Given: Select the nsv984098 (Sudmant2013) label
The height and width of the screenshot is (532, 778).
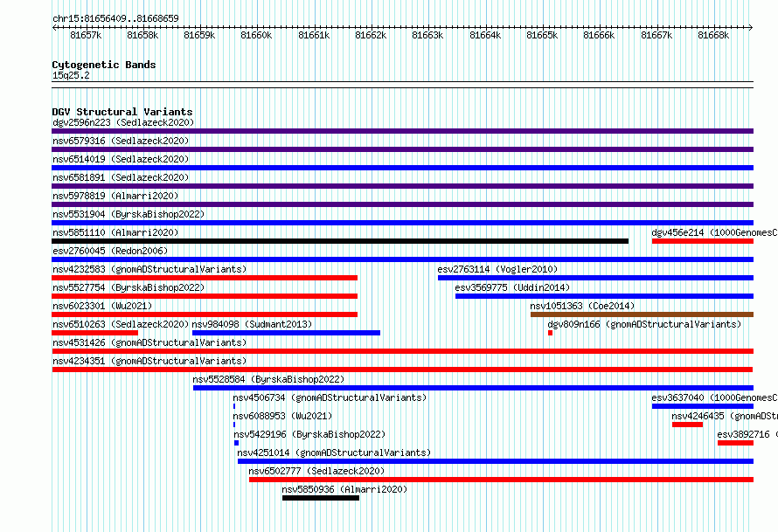Looking at the screenshot, I should pos(252,324).
